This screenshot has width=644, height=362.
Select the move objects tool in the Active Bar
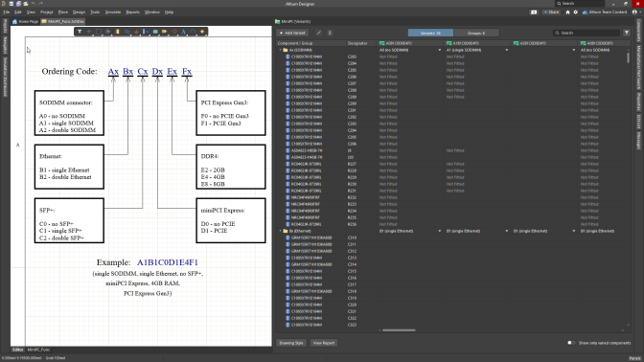89,32
